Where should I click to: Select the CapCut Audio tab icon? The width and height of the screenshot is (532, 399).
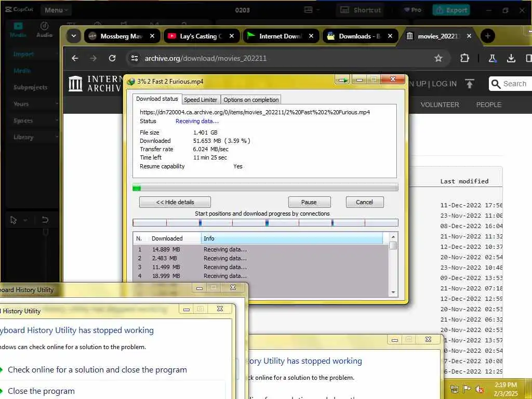pyautogui.click(x=45, y=30)
